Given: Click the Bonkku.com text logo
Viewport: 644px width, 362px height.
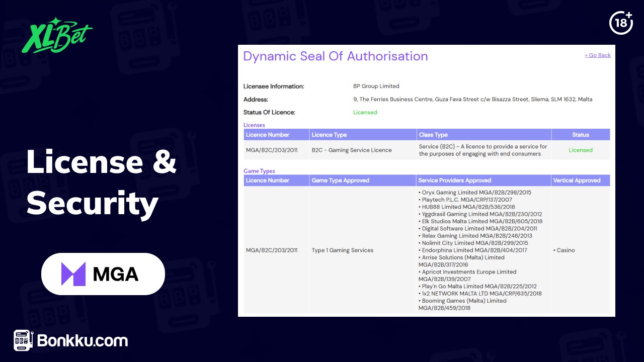Looking at the screenshot, I should [83, 340].
